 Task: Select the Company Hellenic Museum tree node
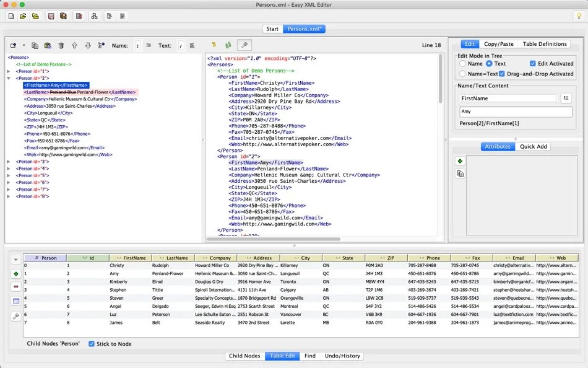(80, 99)
